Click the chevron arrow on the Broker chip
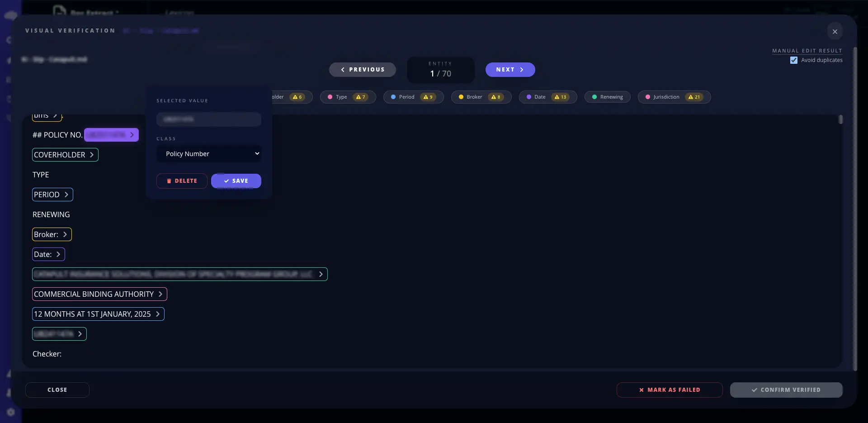Image resolution: width=868 pixels, height=423 pixels. coord(65,234)
